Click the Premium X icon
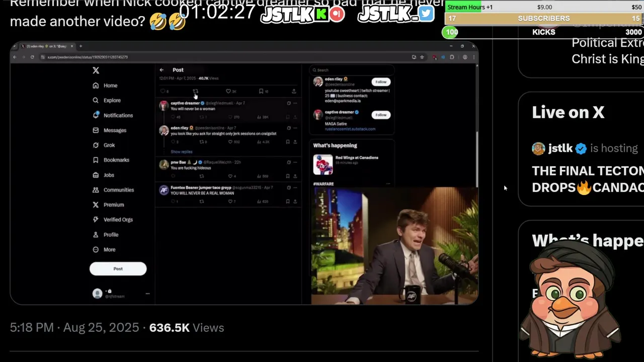Image resolution: width=644 pixels, height=362 pixels. [96, 205]
